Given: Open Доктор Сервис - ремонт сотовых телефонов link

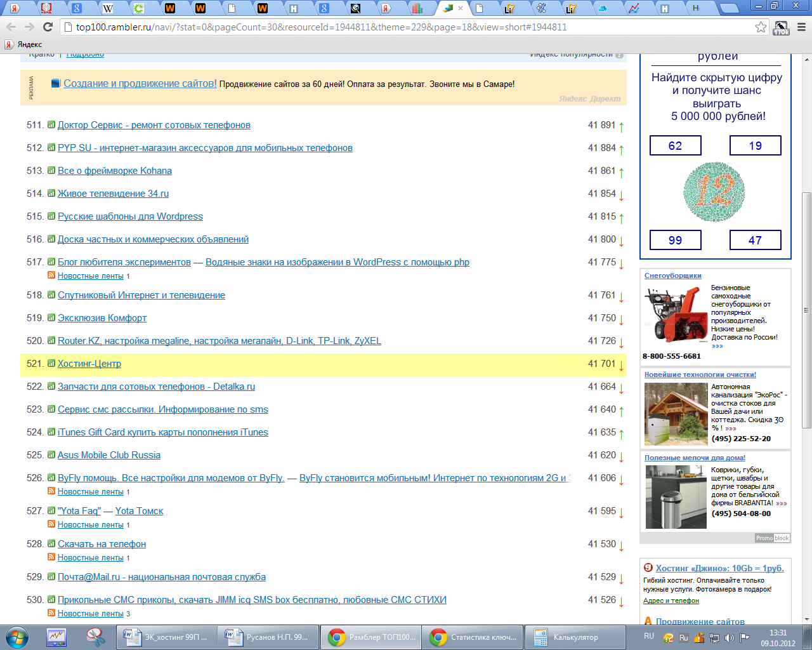Looking at the screenshot, I should 154,125.
